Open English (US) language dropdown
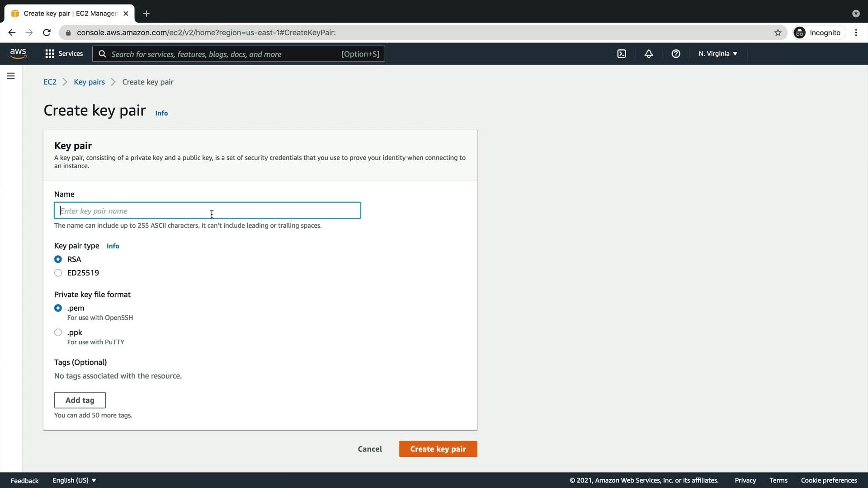Image resolution: width=868 pixels, height=488 pixels. (x=75, y=480)
